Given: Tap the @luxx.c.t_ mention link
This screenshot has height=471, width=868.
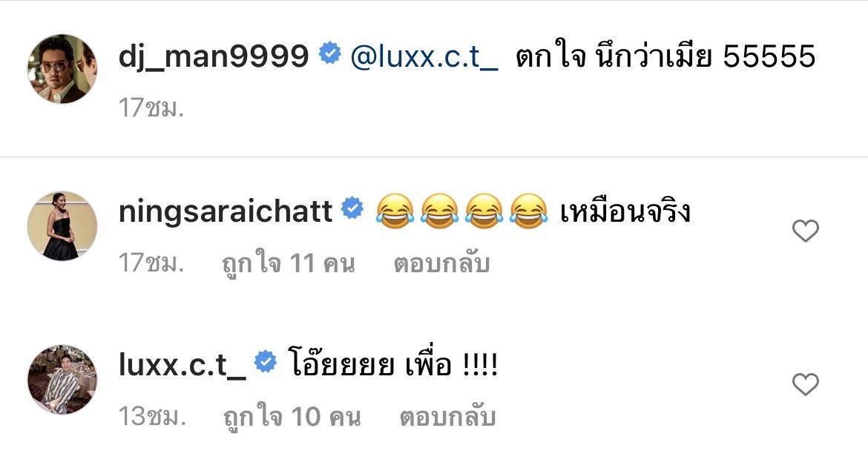Looking at the screenshot, I should click(x=424, y=56).
